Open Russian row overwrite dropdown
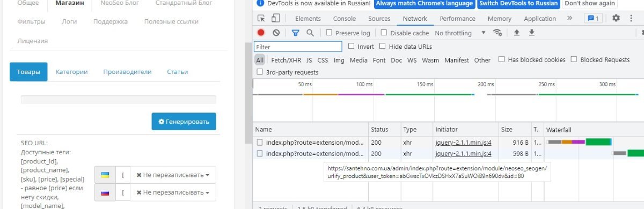The width and height of the screenshot is (644, 209). (x=172, y=192)
